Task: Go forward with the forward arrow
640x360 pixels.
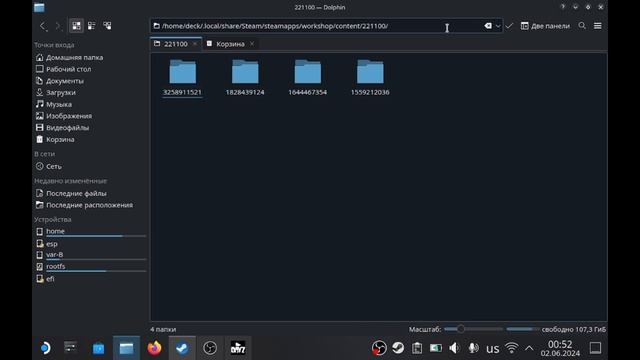Action: pyautogui.click(x=58, y=26)
